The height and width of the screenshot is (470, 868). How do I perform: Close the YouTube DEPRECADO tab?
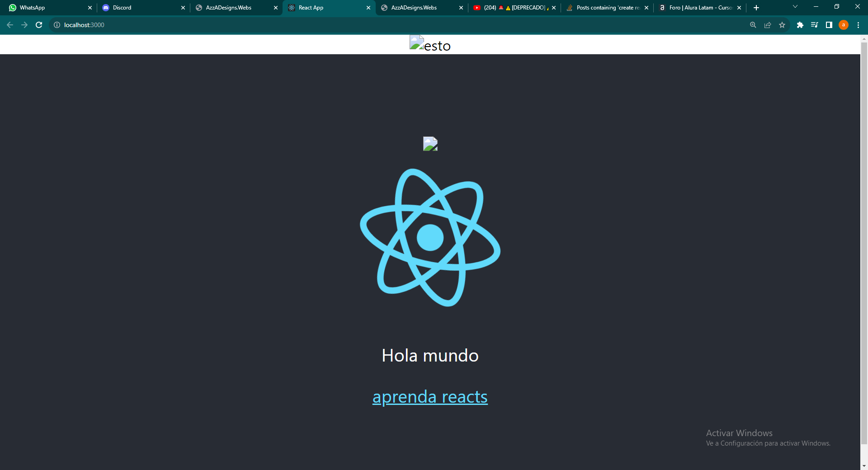point(554,8)
